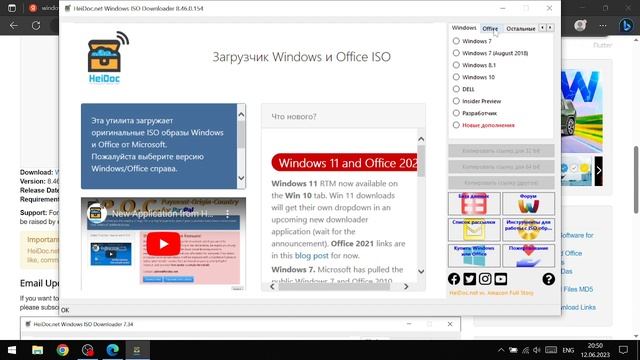Image resolution: width=640 pixels, height=360 pixels.
Task: Click the news panel scroll-right arrow
Action: 406,287
